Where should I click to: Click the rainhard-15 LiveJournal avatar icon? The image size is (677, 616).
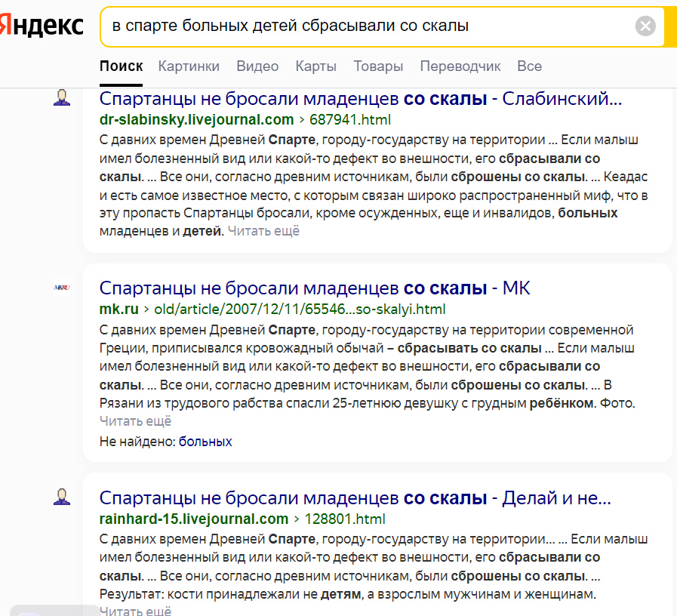(x=62, y=497)
